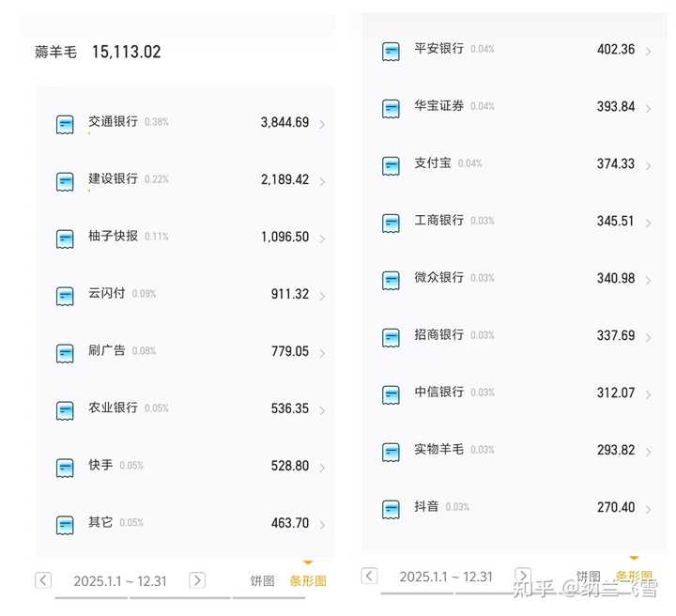Click the receipt icon beside 建设银行
The width and height of the screenshot is (676, 616).
(65, 181)
